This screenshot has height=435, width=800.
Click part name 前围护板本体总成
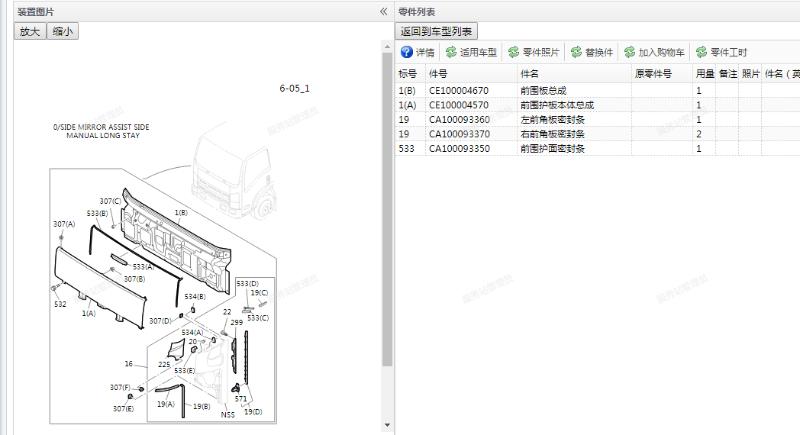(x=557, y=105)
